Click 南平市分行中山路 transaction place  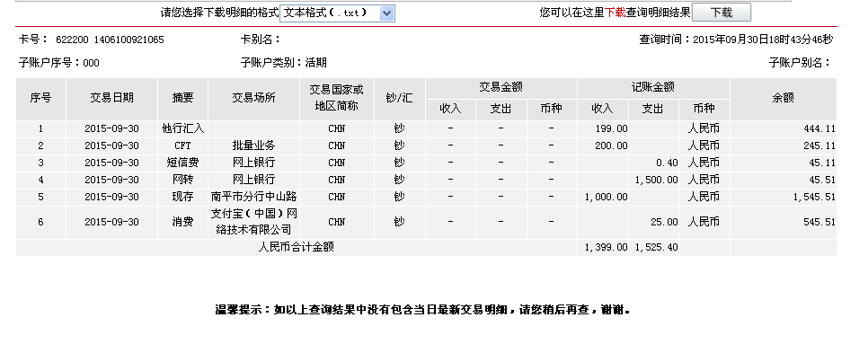[x=253, y=197]
